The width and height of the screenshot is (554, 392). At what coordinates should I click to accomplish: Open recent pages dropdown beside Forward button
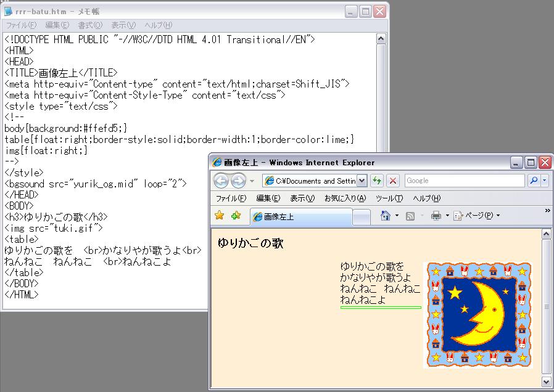[252, 181]
